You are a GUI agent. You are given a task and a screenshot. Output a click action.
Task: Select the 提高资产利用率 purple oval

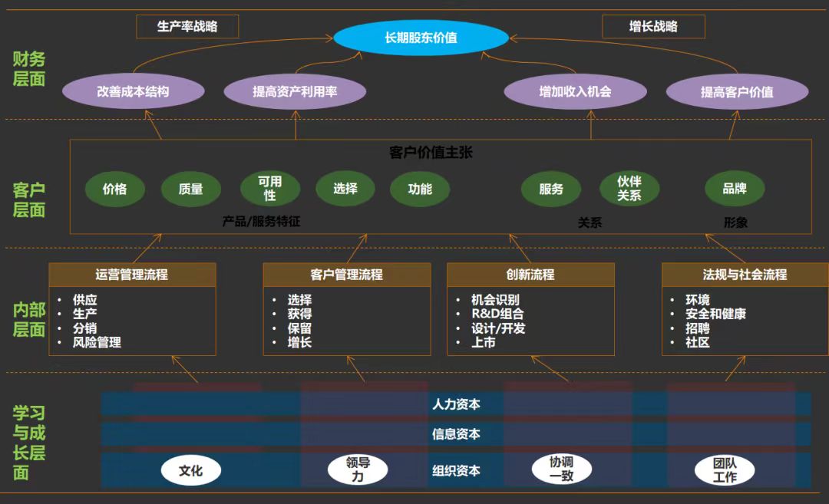pyautogui.click(x=295, y=92)
